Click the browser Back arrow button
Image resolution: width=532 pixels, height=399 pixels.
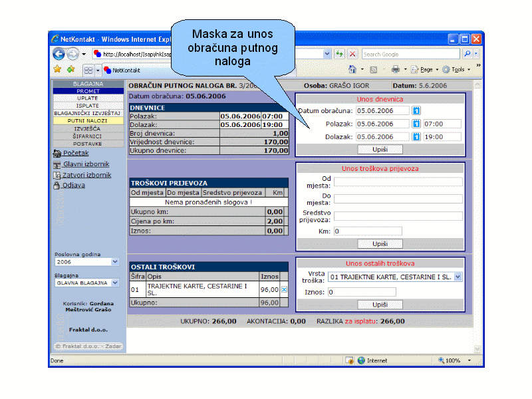click(x=59, y=54)
